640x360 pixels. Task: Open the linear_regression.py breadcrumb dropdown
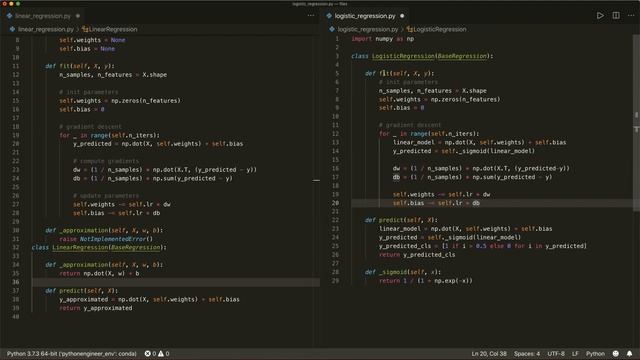[x=46, y=29]
